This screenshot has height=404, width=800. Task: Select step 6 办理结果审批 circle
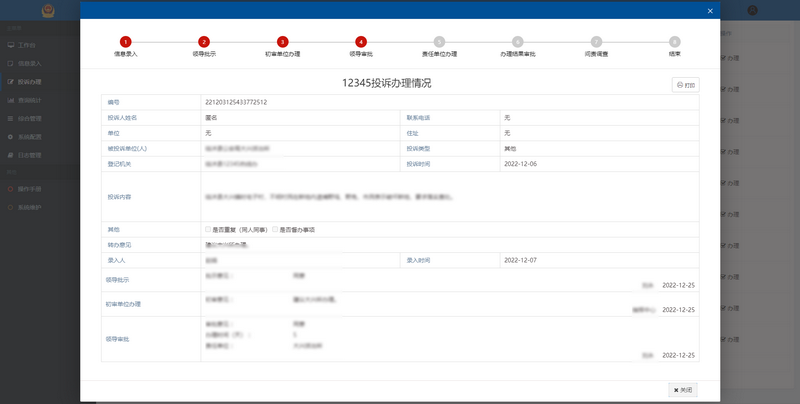click(x=518, y=42)
